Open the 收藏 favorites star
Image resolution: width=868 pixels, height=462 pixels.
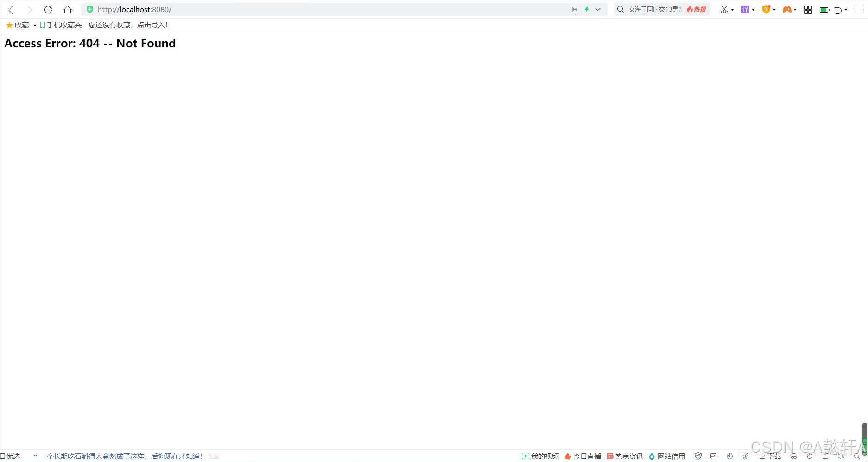coord(17,25)
